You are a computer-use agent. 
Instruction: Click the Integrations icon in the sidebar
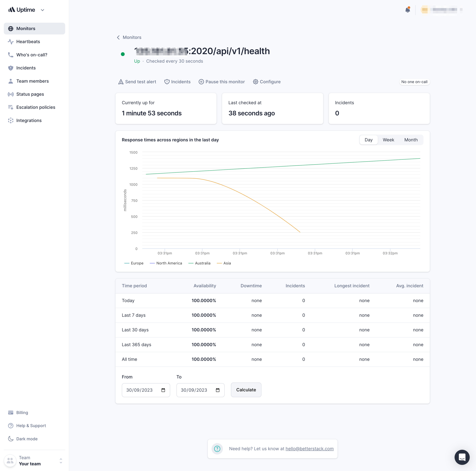10,120
